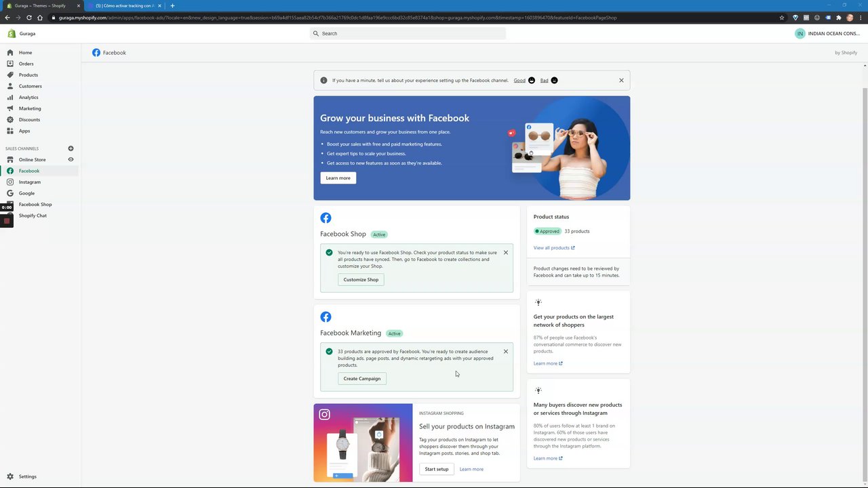This screenshot has width=868, height=488.
Task: Switch to the Cómo activar tracking browser tab
Action: point(125,5)
